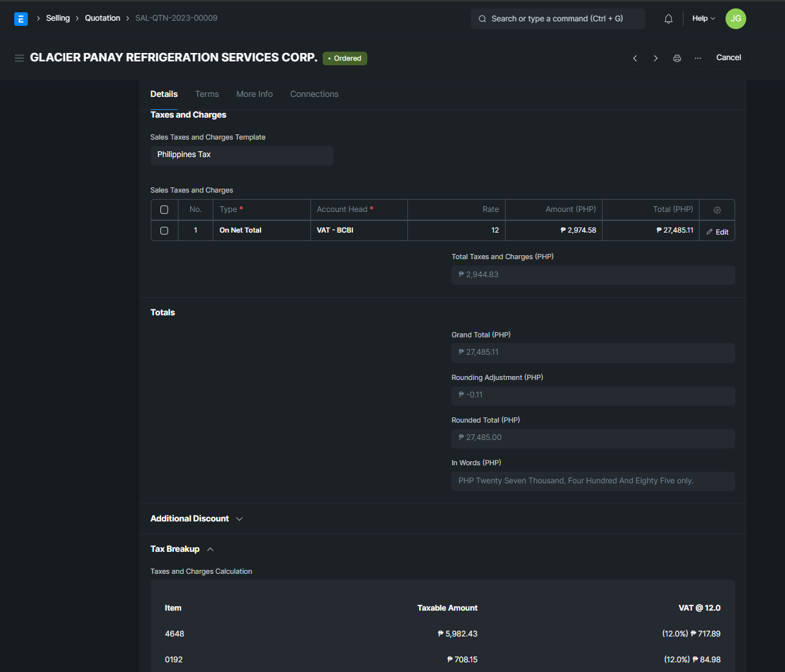The image size is (785, 672).
Task: Open the three-dot more actions menu
Action: tap(698, 58)
